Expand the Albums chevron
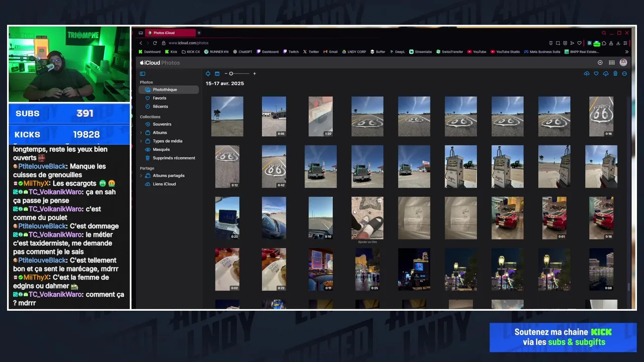Screen dimensions: 644x362 pyautogui.click(x=141, y=133)
